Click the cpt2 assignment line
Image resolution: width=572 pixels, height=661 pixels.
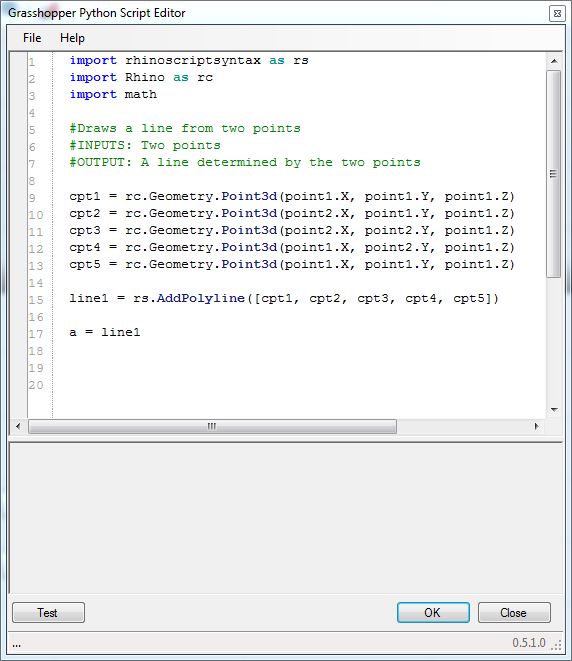[292, 213]
